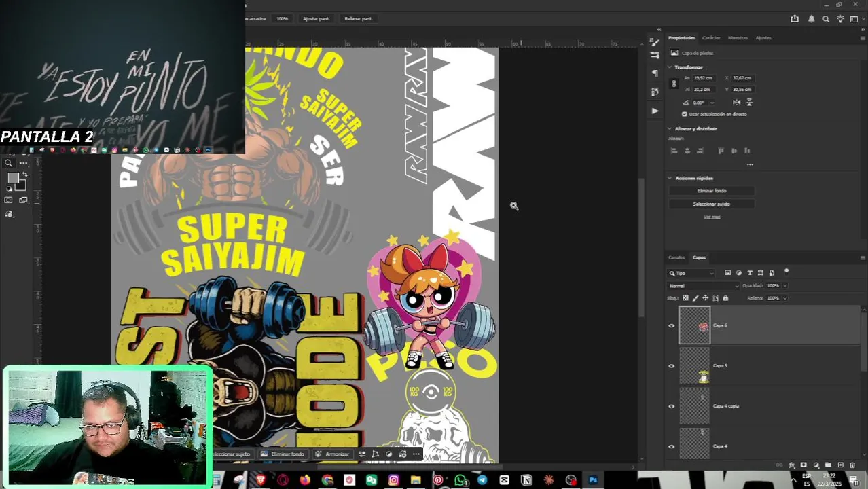This screenshot has width=868, height=489.
Task: Click align horizontal centers icon
Action: pyautogui.click(x=687, y=151)
